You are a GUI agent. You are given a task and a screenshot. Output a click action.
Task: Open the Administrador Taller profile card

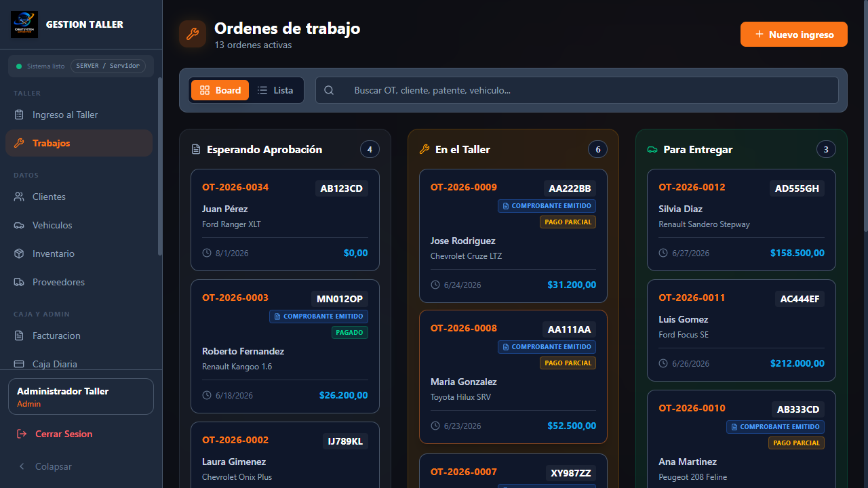tap(81, 396)
